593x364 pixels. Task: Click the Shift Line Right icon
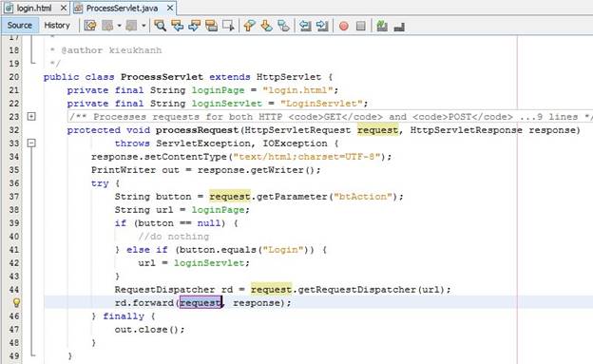click(322, 26)
